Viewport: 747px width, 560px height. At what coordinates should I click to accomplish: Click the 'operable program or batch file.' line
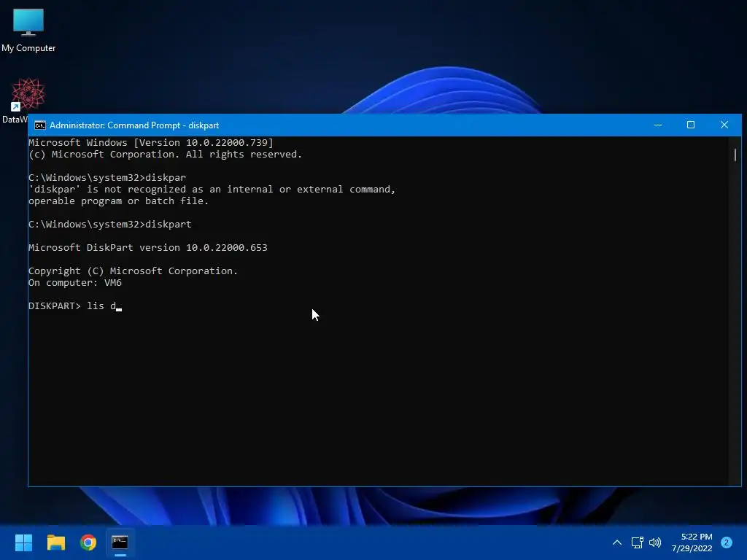(118, 201)
